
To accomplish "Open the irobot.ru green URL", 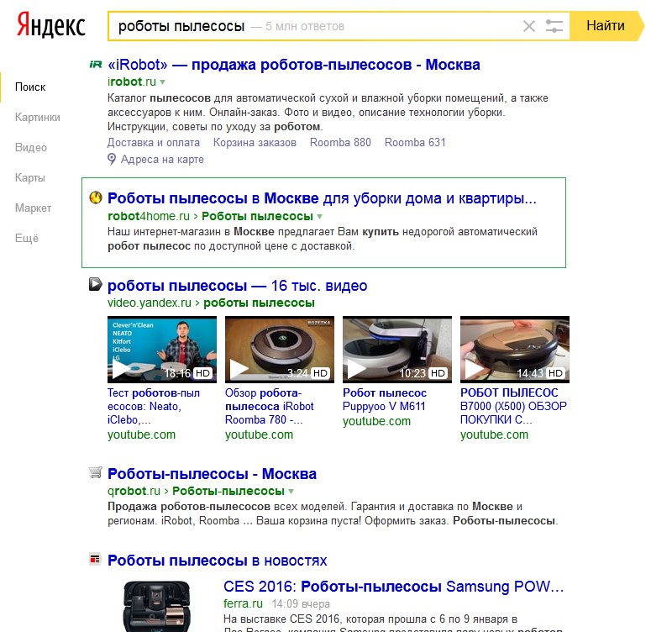I will coord(132,82).
